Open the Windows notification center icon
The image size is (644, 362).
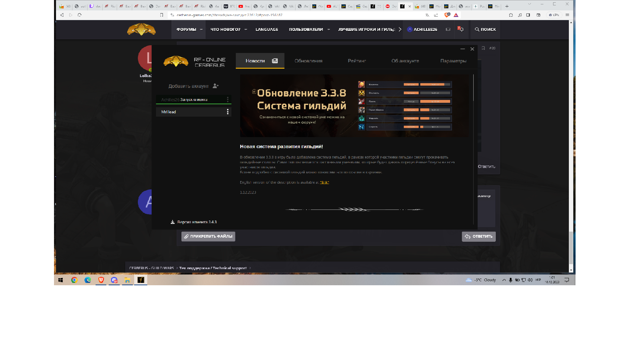coord(567,280)
